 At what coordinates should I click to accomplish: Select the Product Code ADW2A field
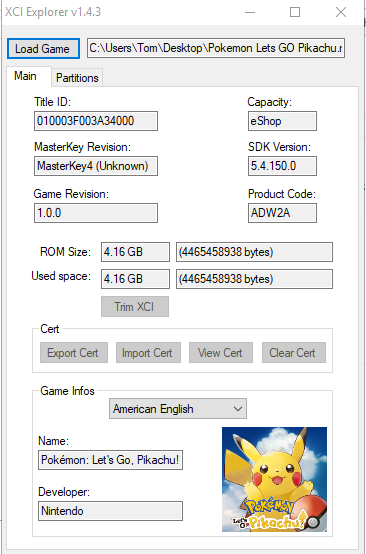pos(282,213)
